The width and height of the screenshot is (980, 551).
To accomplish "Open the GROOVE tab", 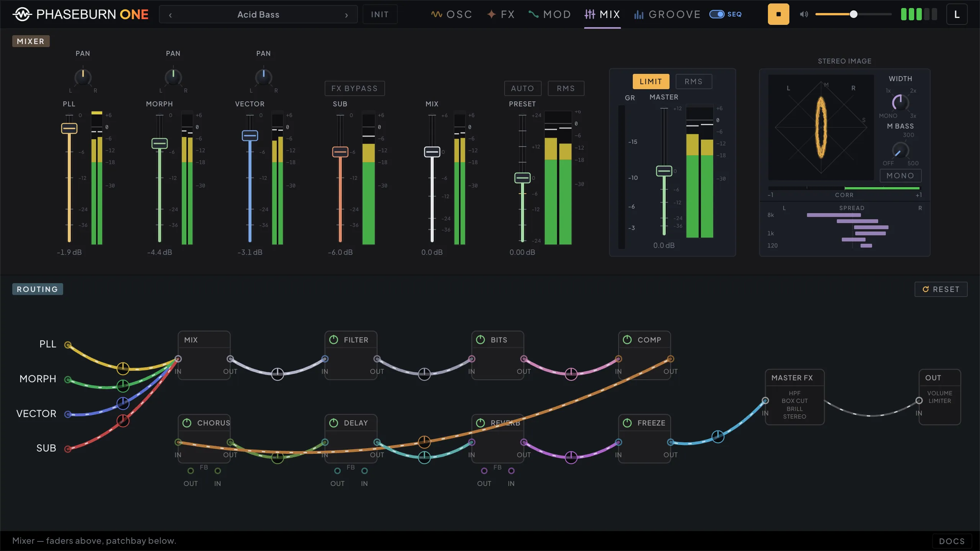I will pos(667,15).
